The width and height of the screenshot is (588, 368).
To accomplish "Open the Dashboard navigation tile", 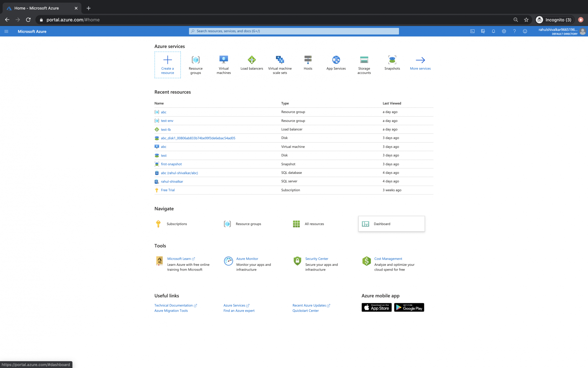I will [391, 224].
